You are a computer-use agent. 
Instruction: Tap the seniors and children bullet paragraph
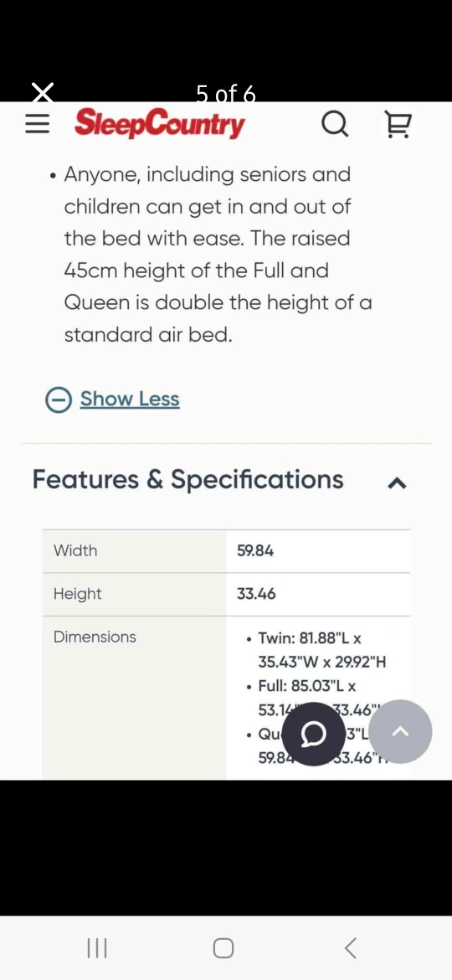point(212,255)
